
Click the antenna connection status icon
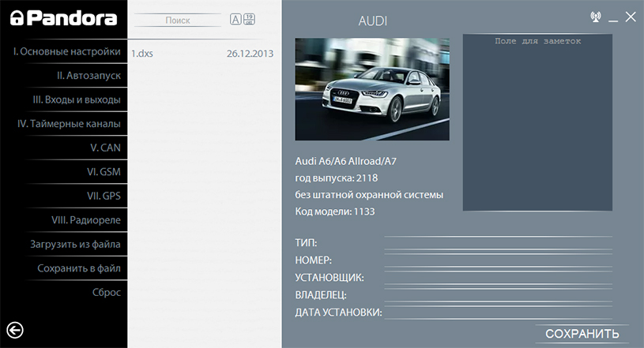tap(596, 17)
